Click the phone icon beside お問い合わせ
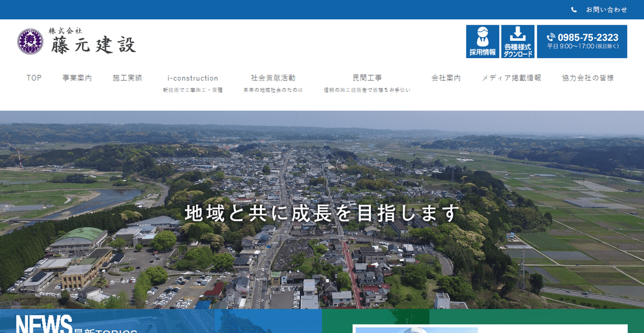The height and width of the screenshot is (333, 644). point(574,9)
